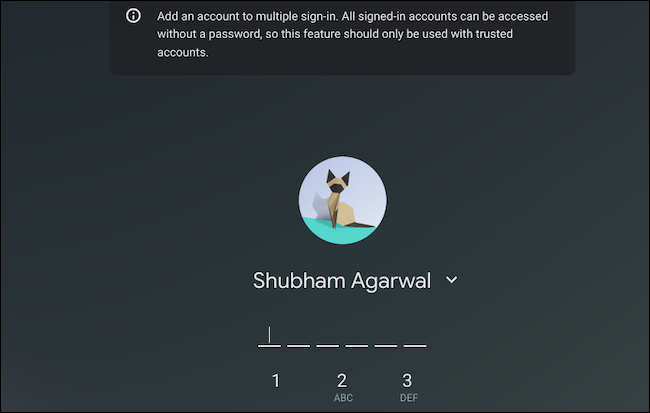Expand the chevron next to Shubham Agarwal
The image size is (650, 413).
click(x=451, y=280)
